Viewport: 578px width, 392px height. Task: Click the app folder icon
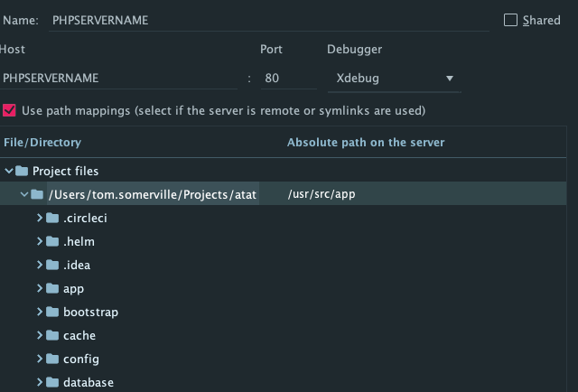coord(52,288)
